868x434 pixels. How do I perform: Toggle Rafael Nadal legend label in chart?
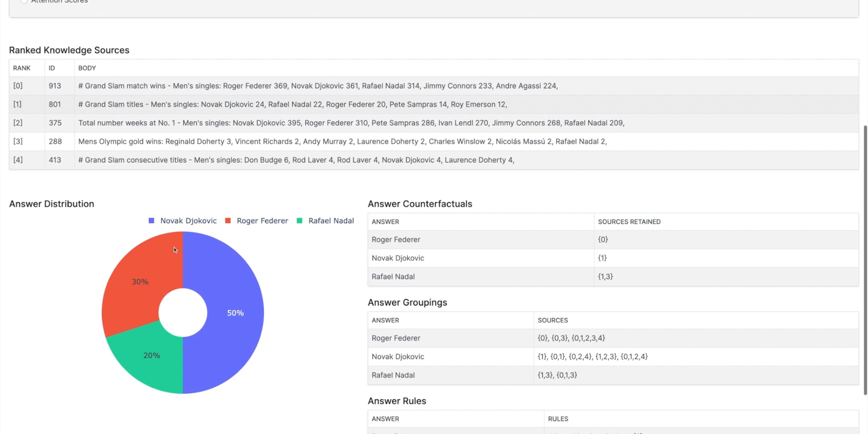tap(331, 221)
